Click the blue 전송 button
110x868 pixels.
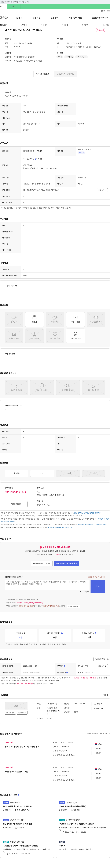tap(98, 586)
